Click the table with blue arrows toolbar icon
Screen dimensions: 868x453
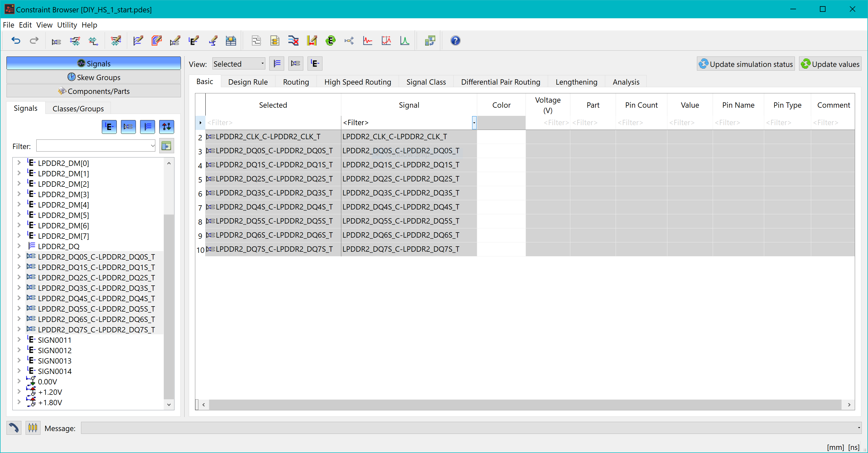pyautogui.click(x=231, y=41)
